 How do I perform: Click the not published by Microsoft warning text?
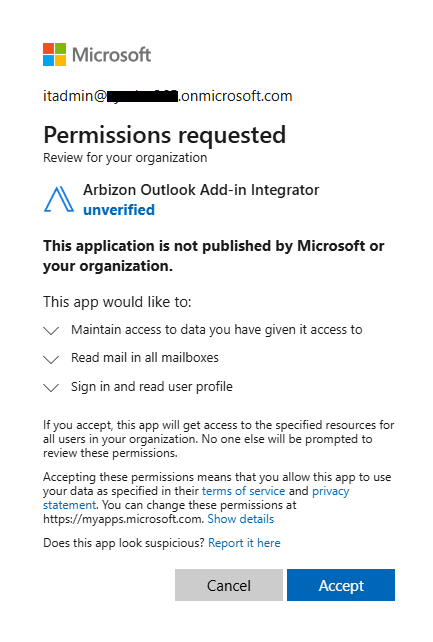[214, 256]
